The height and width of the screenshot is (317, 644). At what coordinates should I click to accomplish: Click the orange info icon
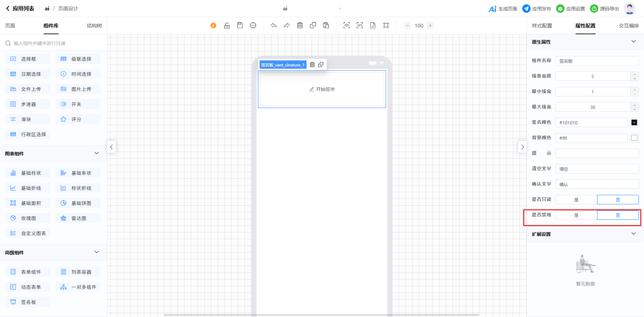coord(213,25)
